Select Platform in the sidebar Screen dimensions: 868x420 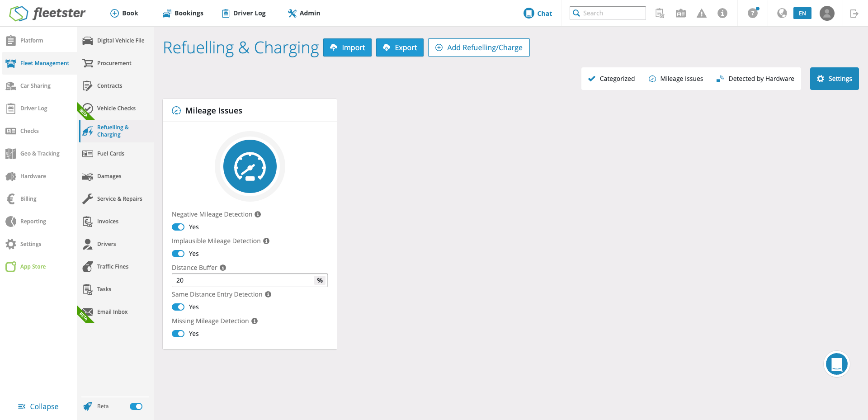[38, 41]
